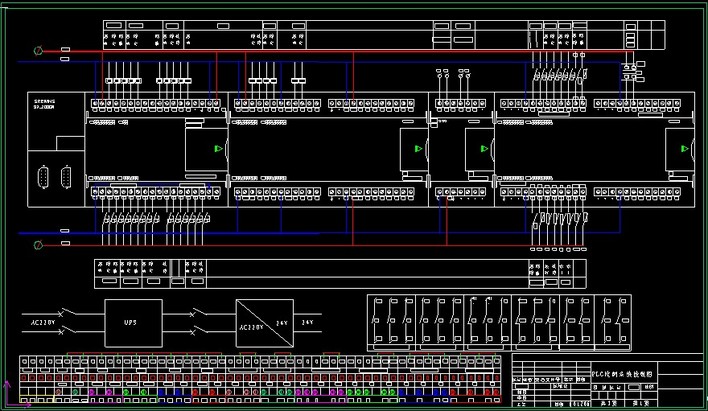Screen dimensions: 708x411
Task: Select the AC220V to 24V converter block
Action: [x=264, y=321]
